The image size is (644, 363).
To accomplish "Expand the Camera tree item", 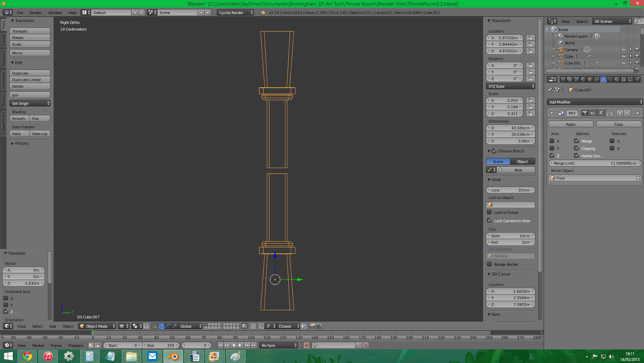I will [553, 50].
